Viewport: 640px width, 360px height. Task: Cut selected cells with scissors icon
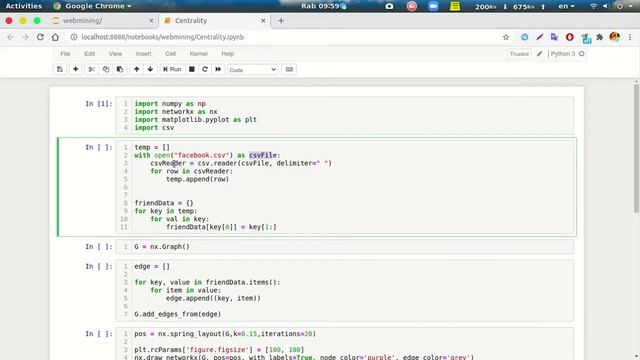point(91,69)
